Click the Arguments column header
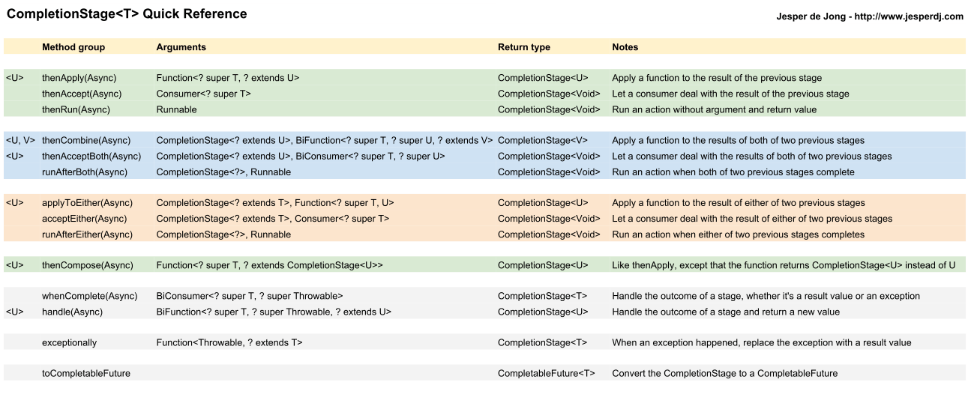The width and height of the screenshot is (980, 394). 181,47
